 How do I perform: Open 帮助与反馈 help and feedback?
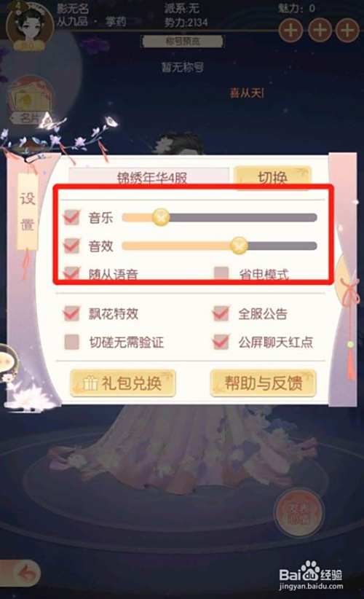click(264, 383)
